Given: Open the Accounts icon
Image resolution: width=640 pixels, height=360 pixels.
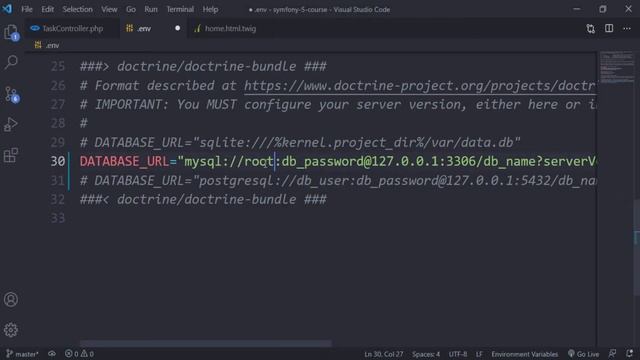Looking at the screenshot, I should click(x=11, y=300).
